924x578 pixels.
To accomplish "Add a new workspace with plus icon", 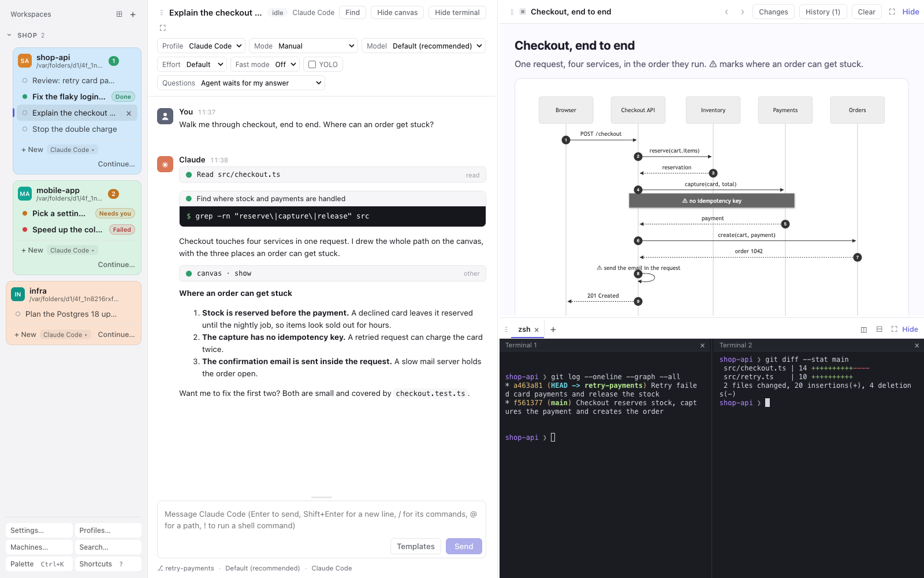I will point(133,14).
